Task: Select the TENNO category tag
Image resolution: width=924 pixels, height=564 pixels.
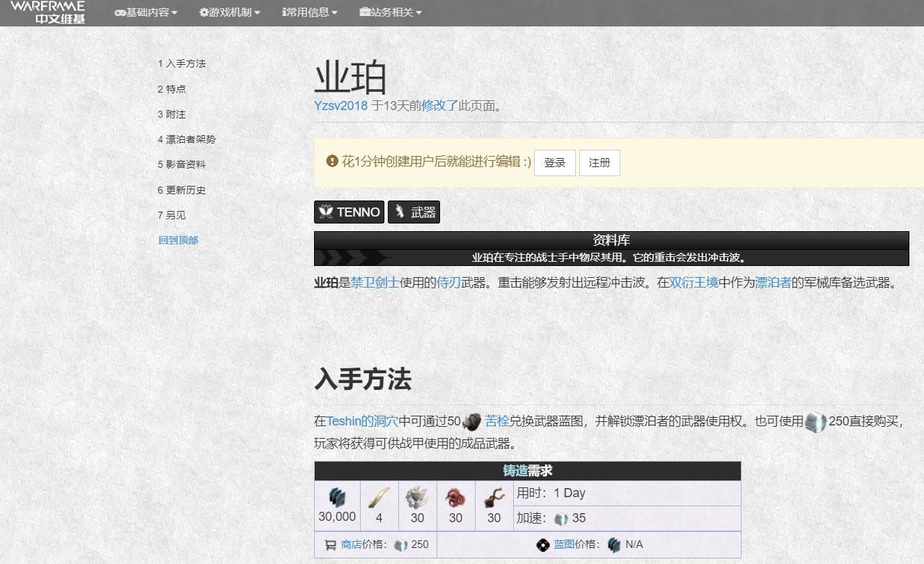Action: [348, 212]
